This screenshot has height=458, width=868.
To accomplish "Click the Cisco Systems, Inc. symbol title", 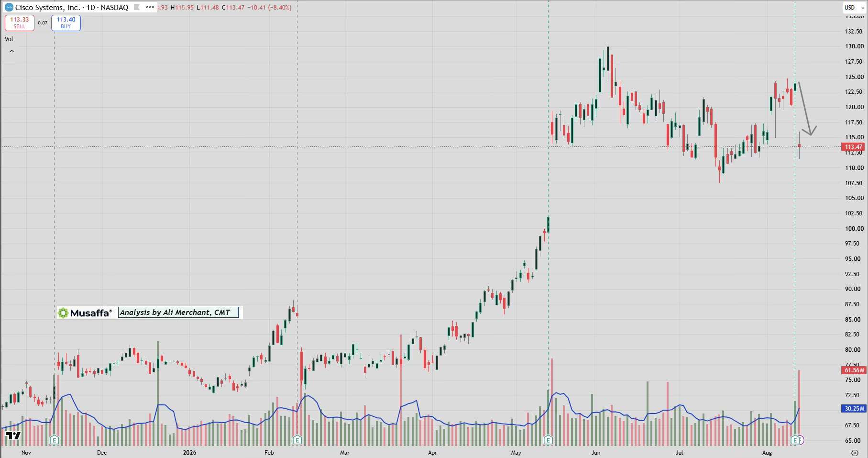I will coord(48,8).
